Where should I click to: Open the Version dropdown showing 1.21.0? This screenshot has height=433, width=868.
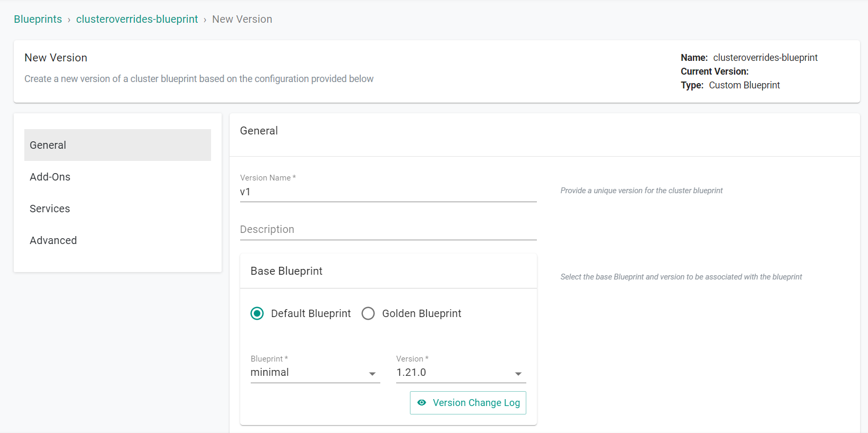[461, 373]
